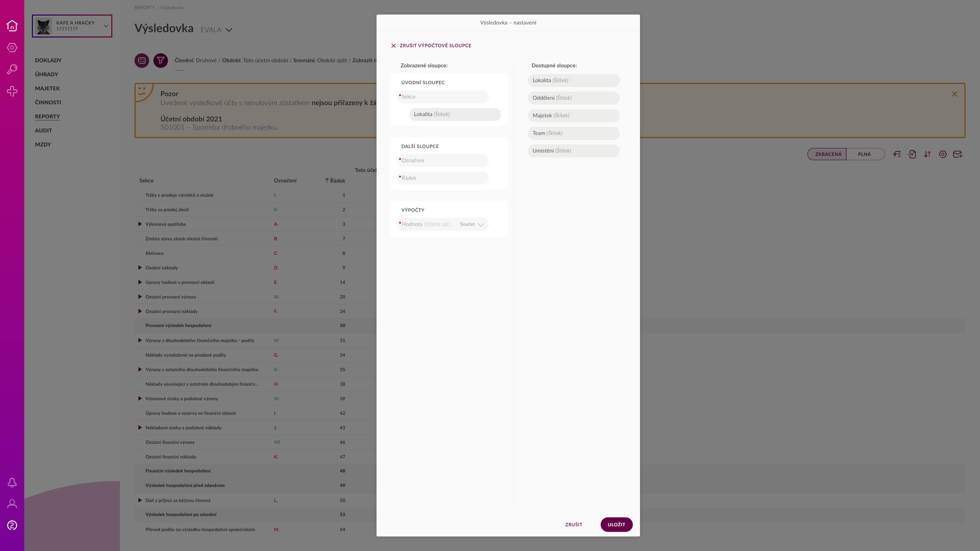The height and width of the screenshot is (551, 980).
Task: Open the Součet aggregation dropdown
Action: (472, 224)
